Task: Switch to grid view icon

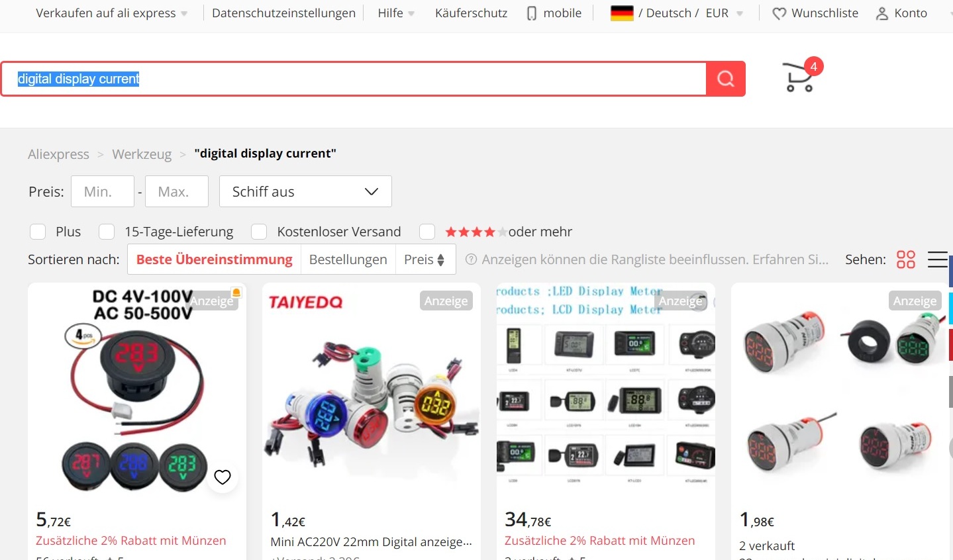Action: click(906, 259)
